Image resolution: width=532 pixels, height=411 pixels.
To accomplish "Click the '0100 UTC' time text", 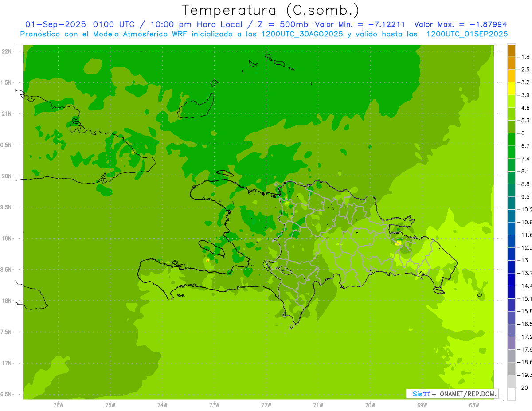I will pyautogui.click(x=114, y=24).
